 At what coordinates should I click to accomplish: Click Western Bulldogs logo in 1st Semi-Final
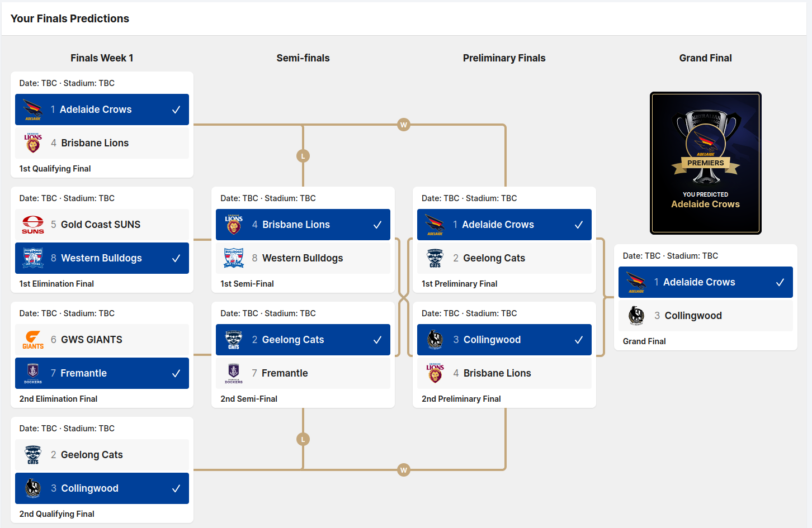(234, 258)
